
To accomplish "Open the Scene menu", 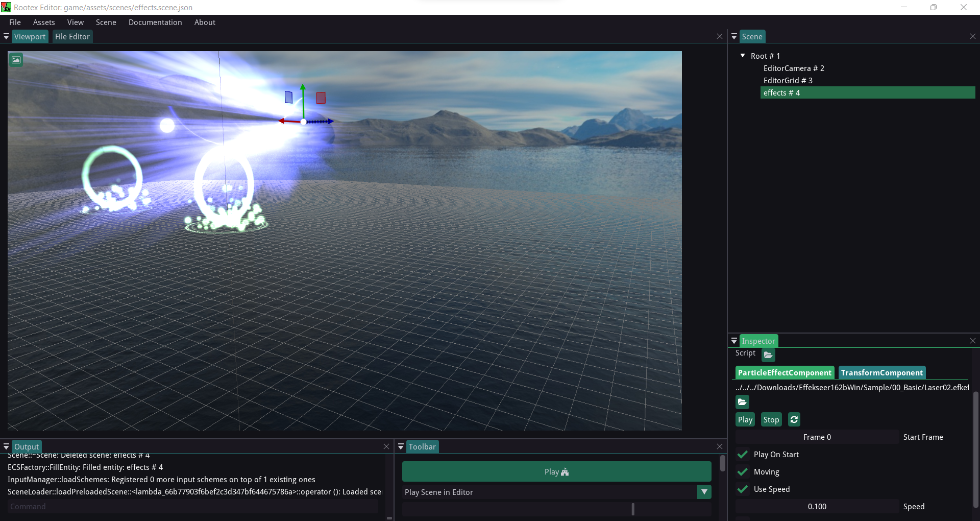I will (x=106, y=22).
